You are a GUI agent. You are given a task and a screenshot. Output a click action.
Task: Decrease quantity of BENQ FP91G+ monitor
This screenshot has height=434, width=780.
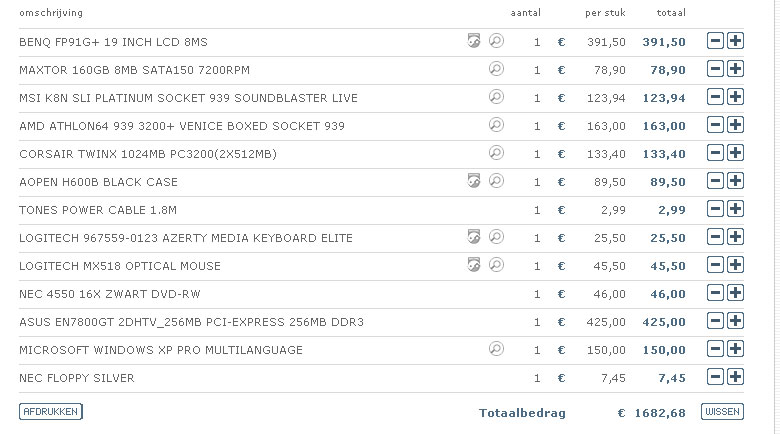pos(715,41)
